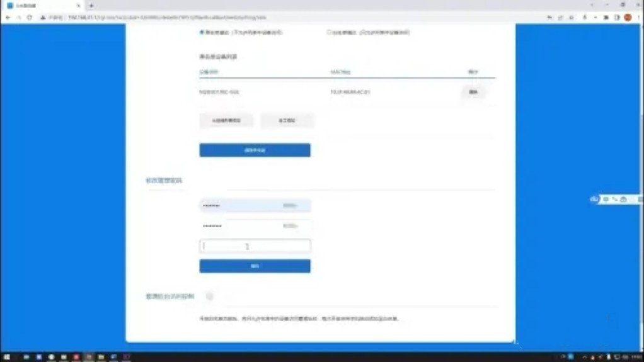The image size is (644, 362).
Task: Bookmark this page with star icon
Action: tap(572, 18)
